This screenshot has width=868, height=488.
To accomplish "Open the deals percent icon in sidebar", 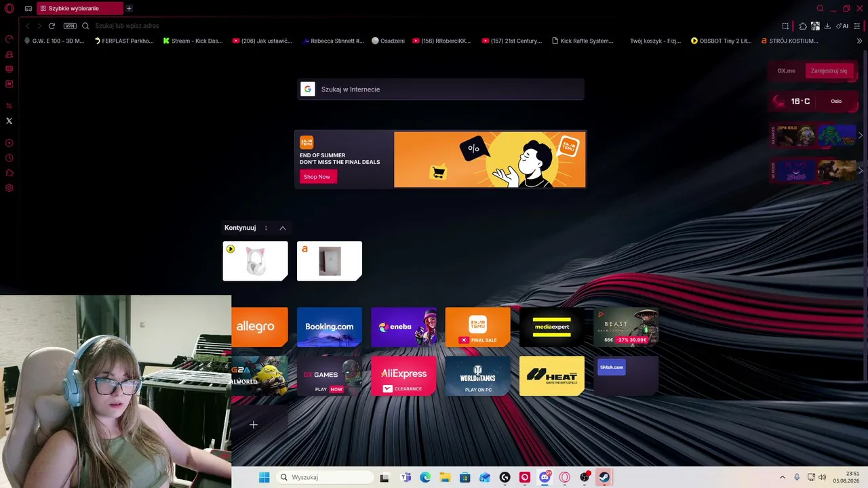I will pyautogui.click(x=9, y=106).
